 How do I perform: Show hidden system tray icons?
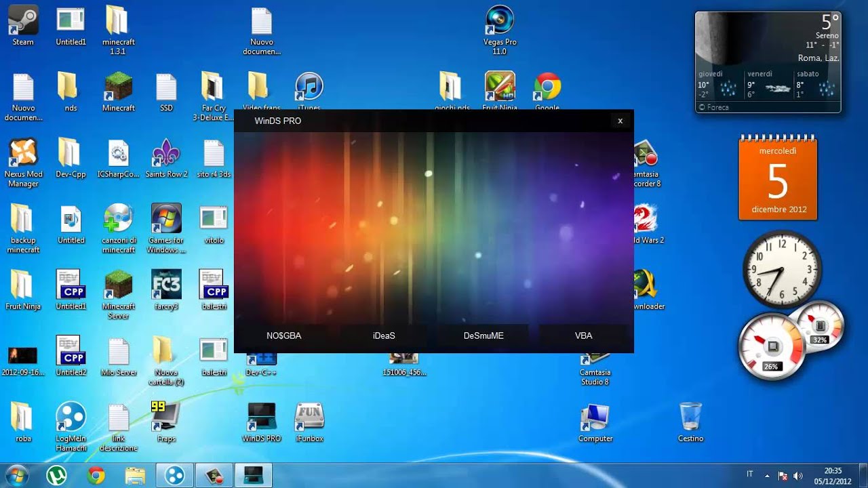pos(767,476)
